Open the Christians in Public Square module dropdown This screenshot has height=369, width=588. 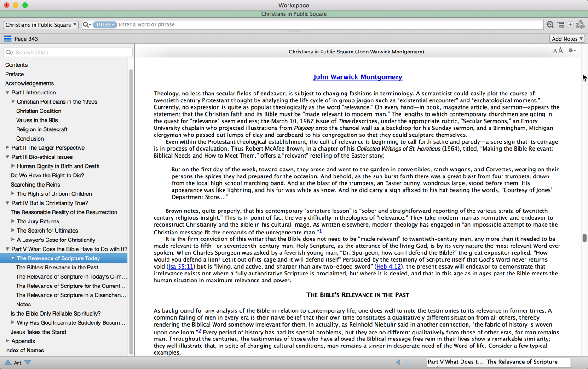point(41,25)
